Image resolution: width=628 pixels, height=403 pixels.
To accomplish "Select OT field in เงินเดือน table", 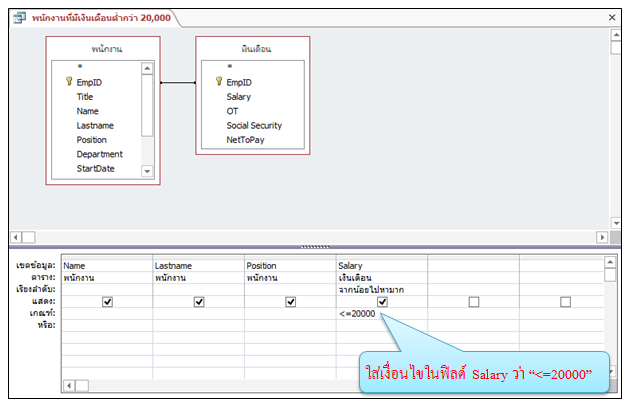I will tap(232, 111).
